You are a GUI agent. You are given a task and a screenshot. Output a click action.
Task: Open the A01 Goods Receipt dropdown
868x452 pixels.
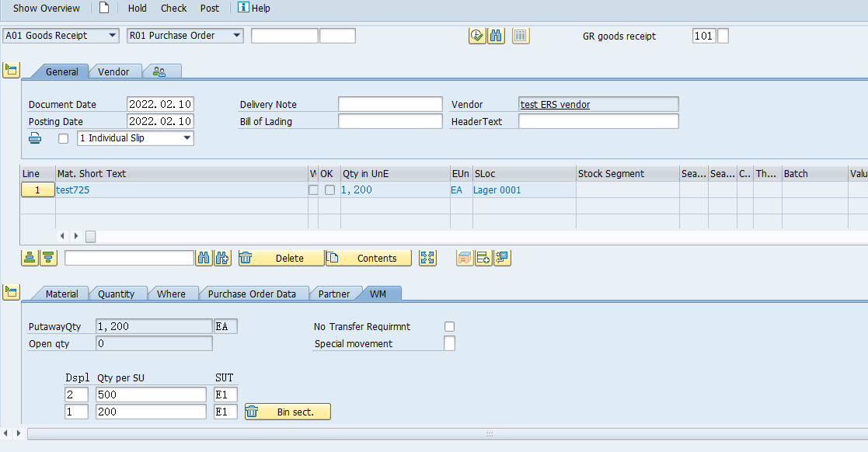click(x=112, y=35)
